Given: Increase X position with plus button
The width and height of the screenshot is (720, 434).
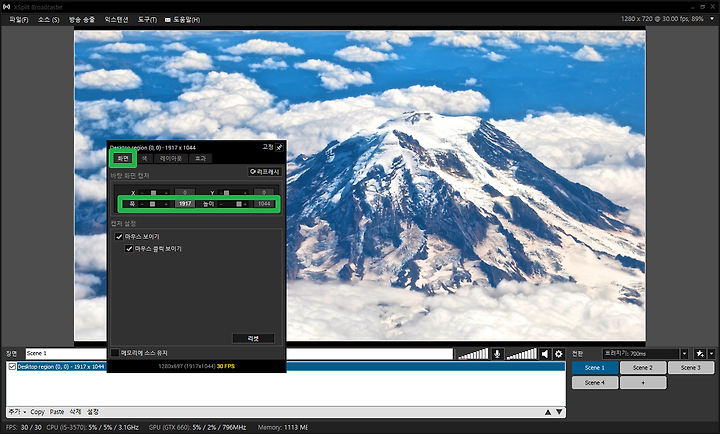Looking at the screenshot, I should tap(166, 193).
